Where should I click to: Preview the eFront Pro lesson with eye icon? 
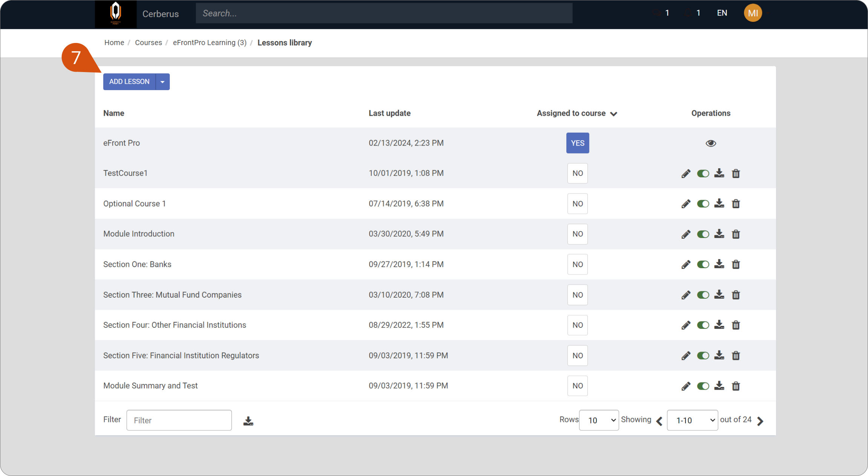pyautogui.click(x=711, y=143)
